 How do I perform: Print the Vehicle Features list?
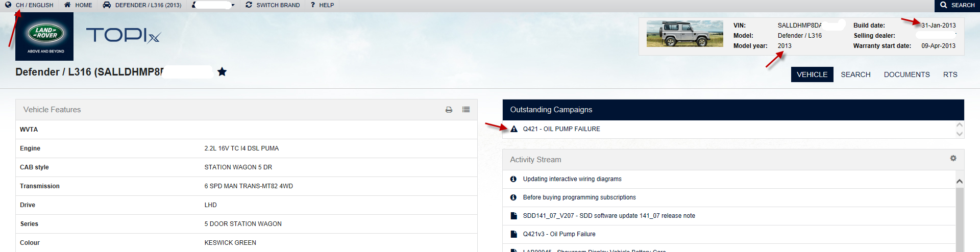point(449,110)
